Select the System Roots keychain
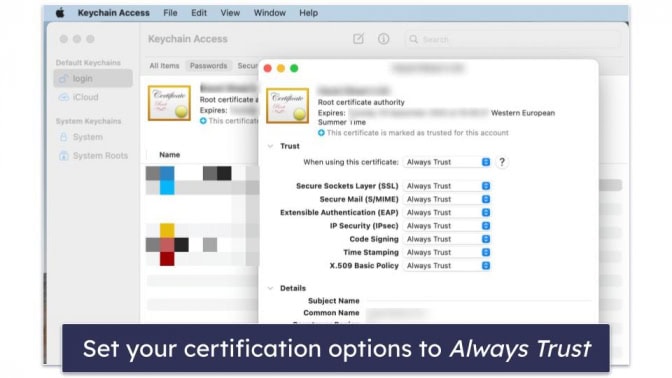672x378 pixels. coord(93,156)
